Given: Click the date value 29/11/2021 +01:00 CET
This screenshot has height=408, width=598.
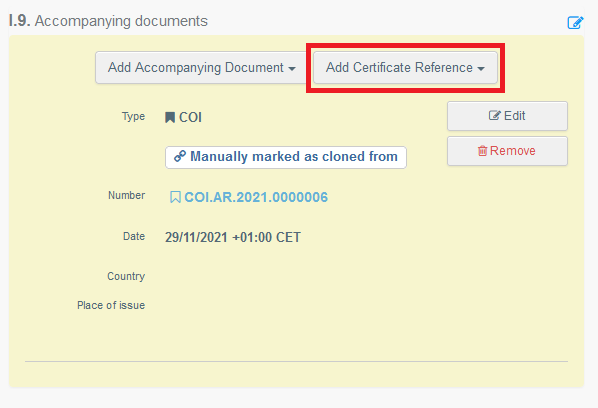Looking at the screenshot, I should pyautogui.click(x=233, y=237).
